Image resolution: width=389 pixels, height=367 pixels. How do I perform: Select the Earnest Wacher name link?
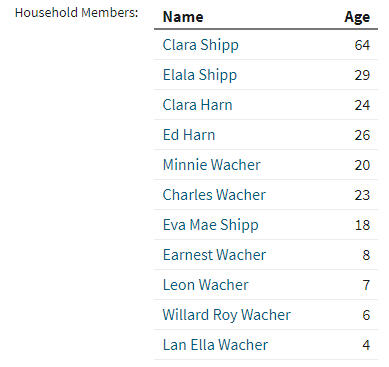tap(214, 255)
